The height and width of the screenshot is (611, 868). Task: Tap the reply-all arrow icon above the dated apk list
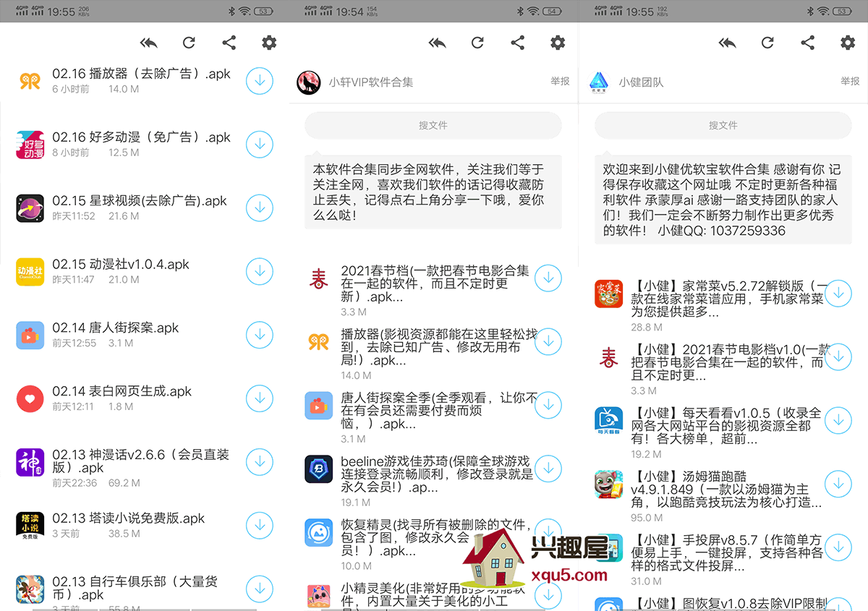(149, 43)
